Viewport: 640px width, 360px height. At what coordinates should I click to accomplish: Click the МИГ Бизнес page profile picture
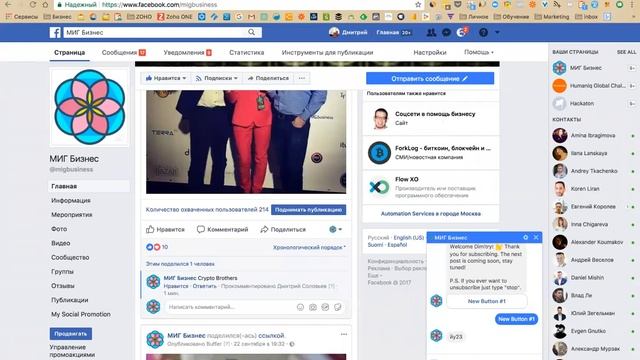pyautogui.click(x=89, y=107)
